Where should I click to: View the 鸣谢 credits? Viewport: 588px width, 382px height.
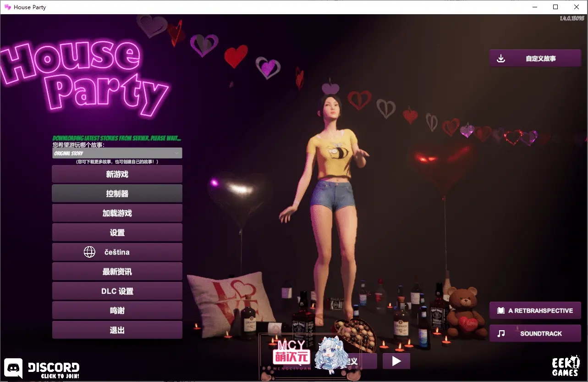pyautogui.click(x=117, y=310)
